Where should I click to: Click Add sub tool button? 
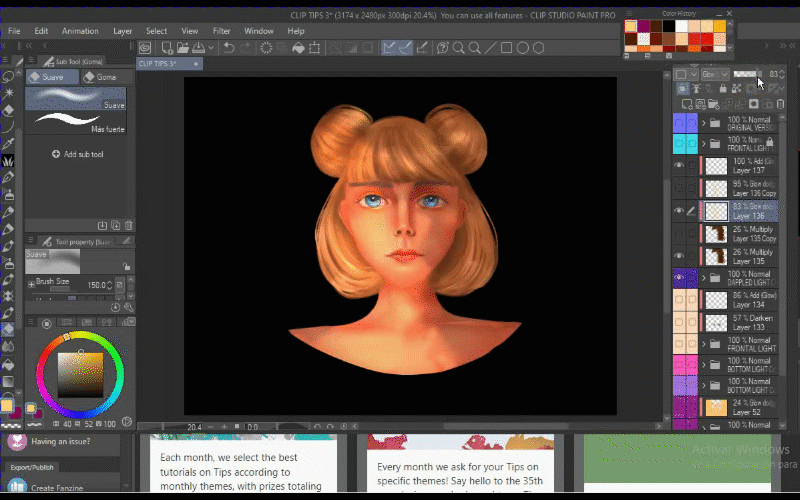pyautogui.click(x=78, y=155)
